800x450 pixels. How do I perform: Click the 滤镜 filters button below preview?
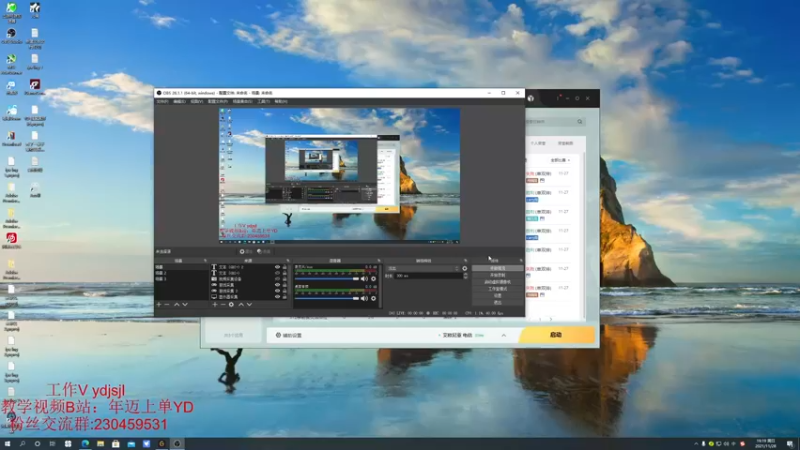click(264, 252)
